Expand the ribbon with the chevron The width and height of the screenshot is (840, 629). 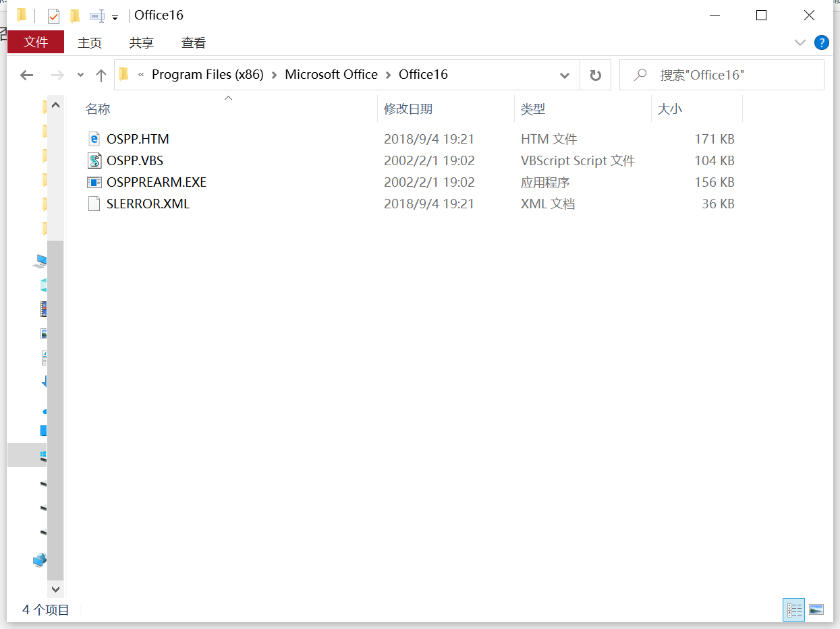click(x=800, y=42)
